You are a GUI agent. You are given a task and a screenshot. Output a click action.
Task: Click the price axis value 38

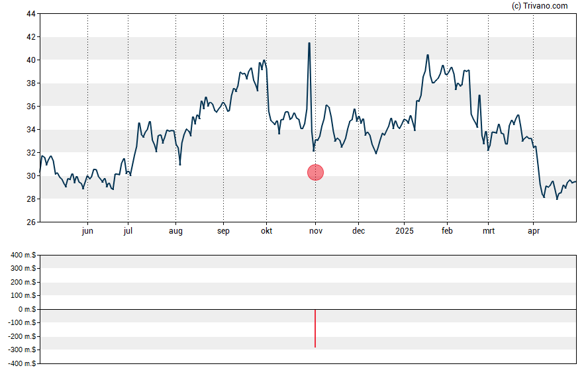coord(31,83)
